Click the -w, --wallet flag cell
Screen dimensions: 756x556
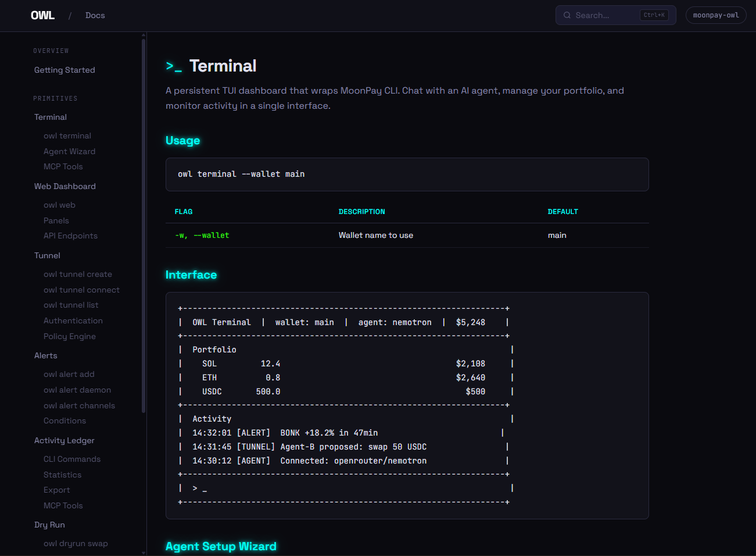(x=202, y=235)
